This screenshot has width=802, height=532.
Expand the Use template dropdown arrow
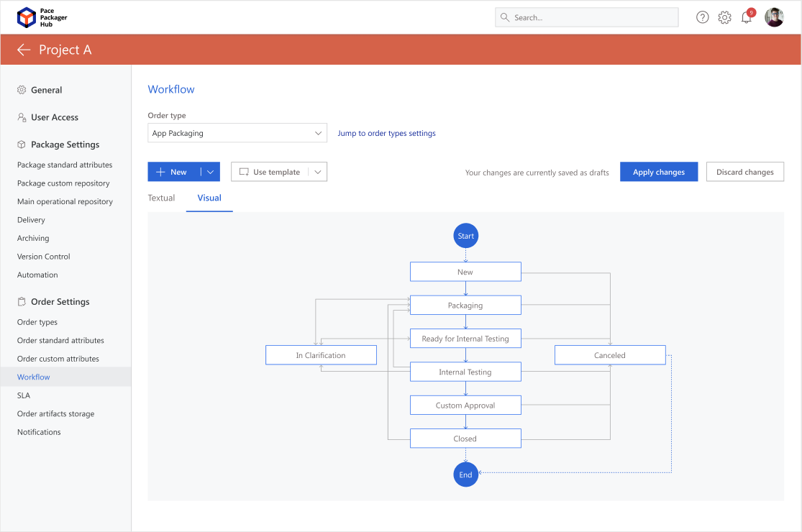click(318, 172)
